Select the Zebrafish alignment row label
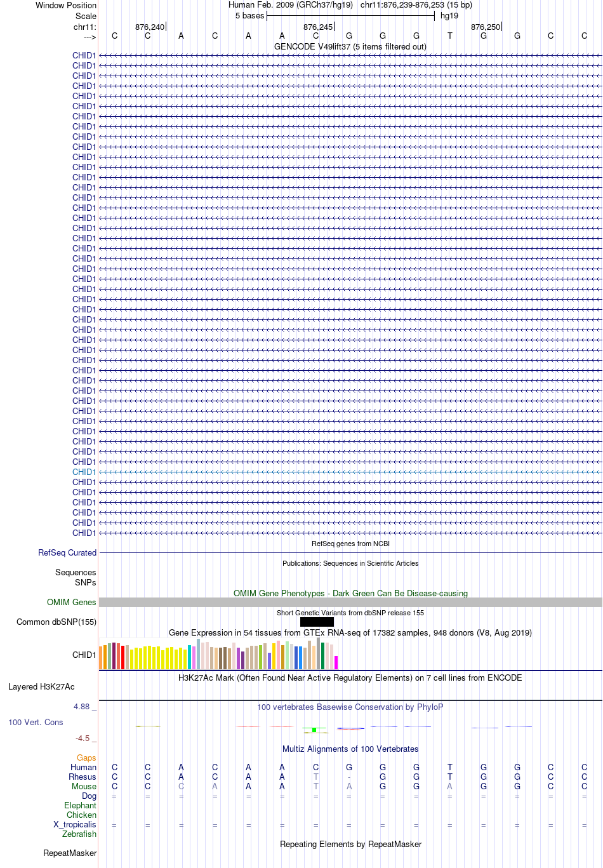 79,834
